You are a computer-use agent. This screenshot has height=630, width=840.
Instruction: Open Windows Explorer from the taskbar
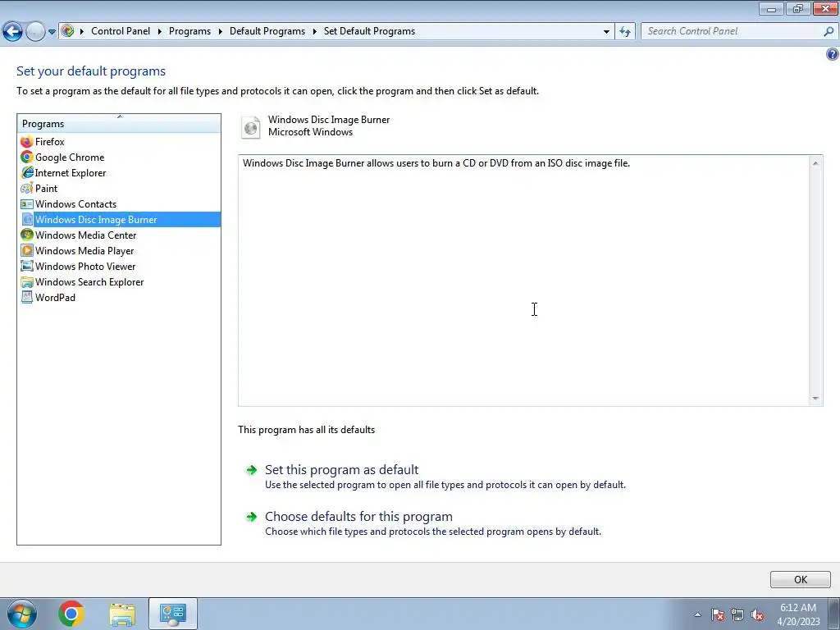122,614
